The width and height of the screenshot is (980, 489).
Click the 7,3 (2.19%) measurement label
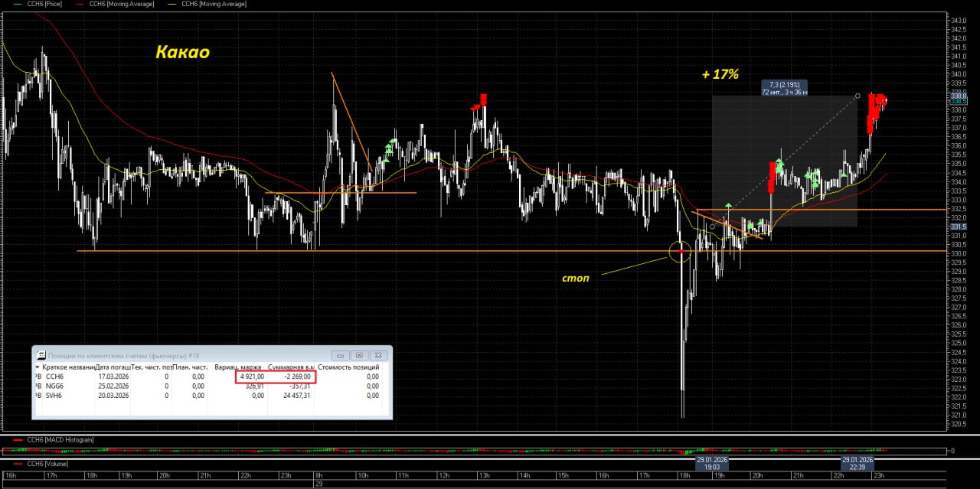[784, 88]
